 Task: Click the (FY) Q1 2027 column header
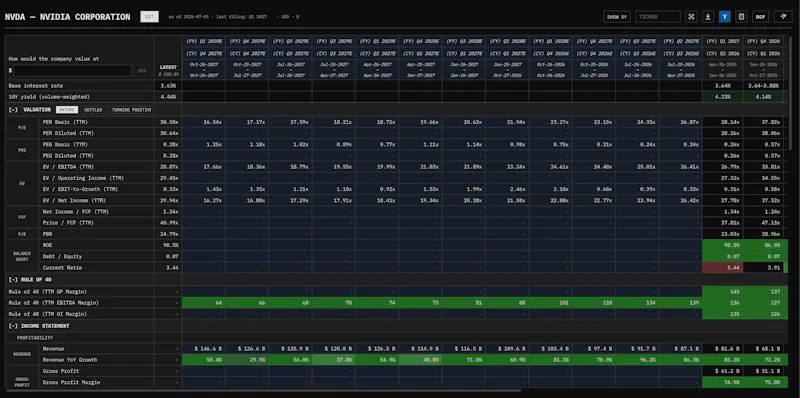pyautogui.click(x=722, y=41)
